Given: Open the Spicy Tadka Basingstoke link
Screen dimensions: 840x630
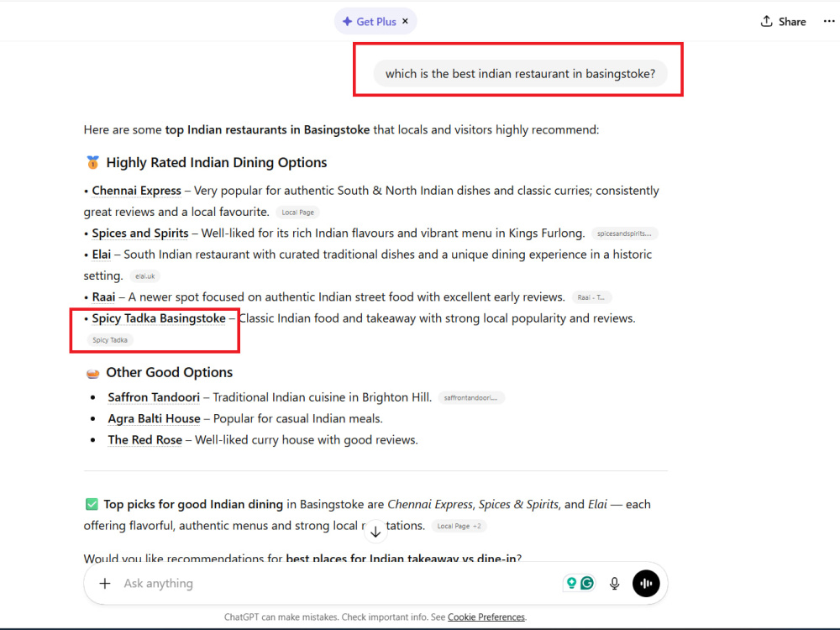Looking at the screenshot, I should click(159, 318).
